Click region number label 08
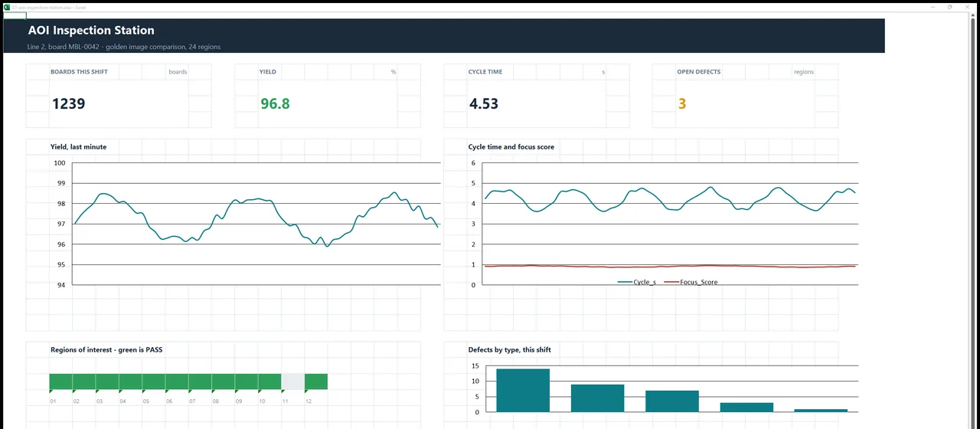This screenshot has width=980, height=429. click(x=215, y=401)
